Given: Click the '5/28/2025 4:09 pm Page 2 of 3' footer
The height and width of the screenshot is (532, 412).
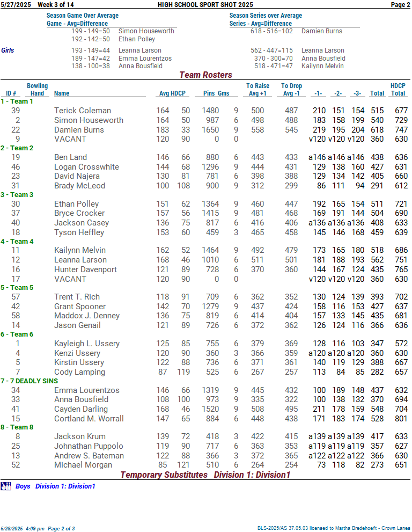Looking at the screenshot, I should point(38,529).
